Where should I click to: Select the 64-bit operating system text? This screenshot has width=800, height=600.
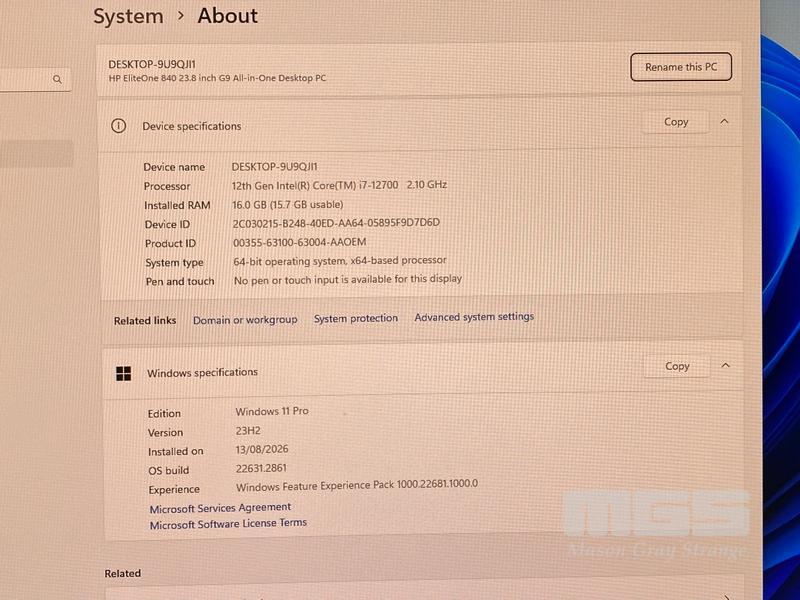[340, 261]
